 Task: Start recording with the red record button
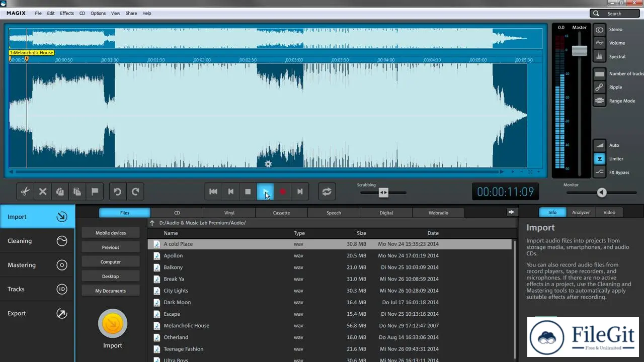point(283,192)
